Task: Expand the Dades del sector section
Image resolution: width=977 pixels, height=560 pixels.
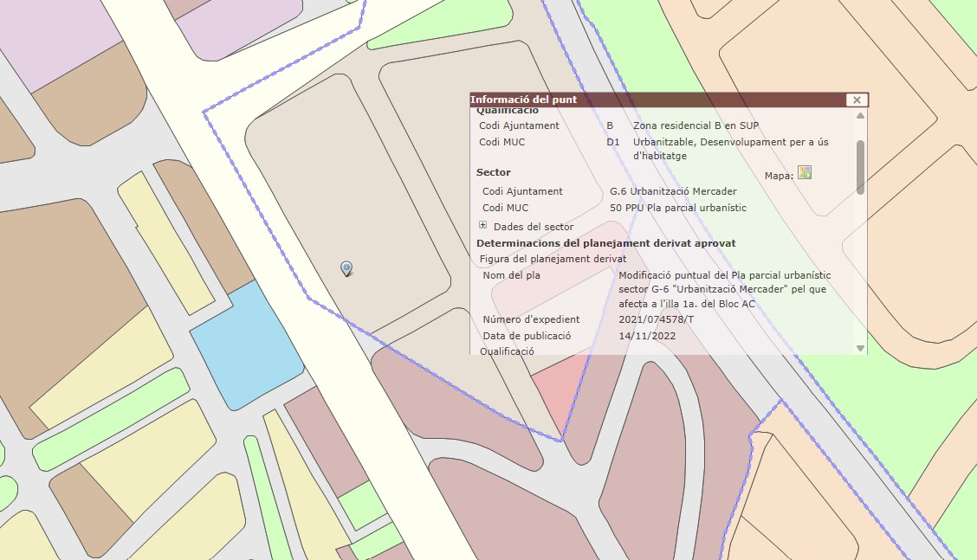Action: 483,225
